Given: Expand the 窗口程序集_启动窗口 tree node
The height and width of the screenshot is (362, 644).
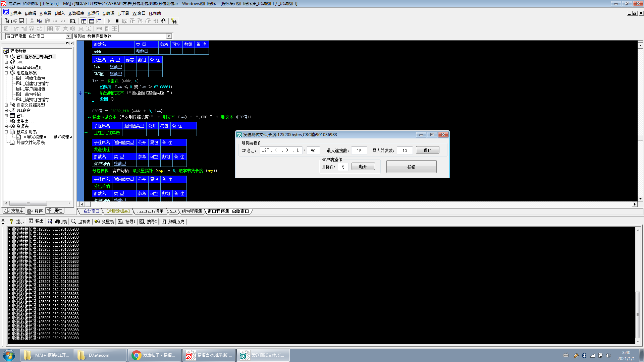Looking at the screenshot, I should click(x=6, y=57).
